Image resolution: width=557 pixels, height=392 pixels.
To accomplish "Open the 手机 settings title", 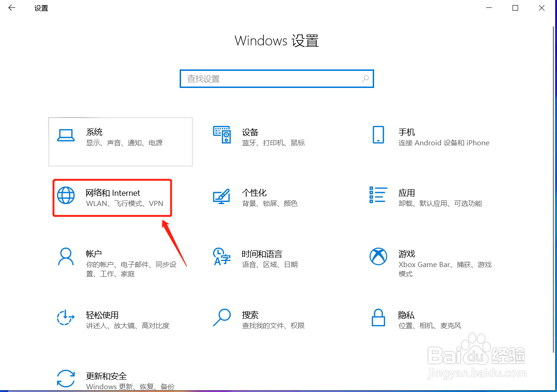I will coord(407,132).
